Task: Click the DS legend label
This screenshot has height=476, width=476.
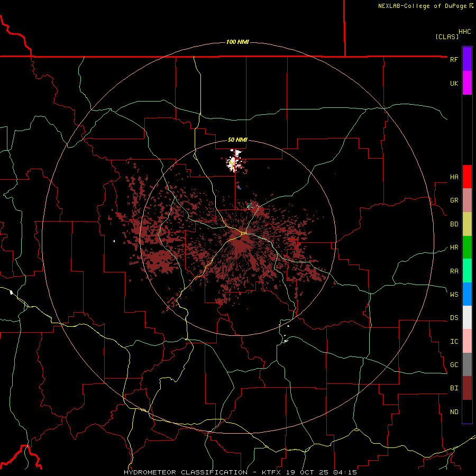Action: [454, 318]
